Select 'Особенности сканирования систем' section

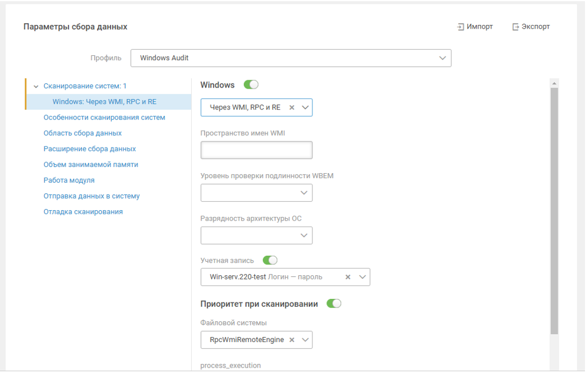point(104,117)
